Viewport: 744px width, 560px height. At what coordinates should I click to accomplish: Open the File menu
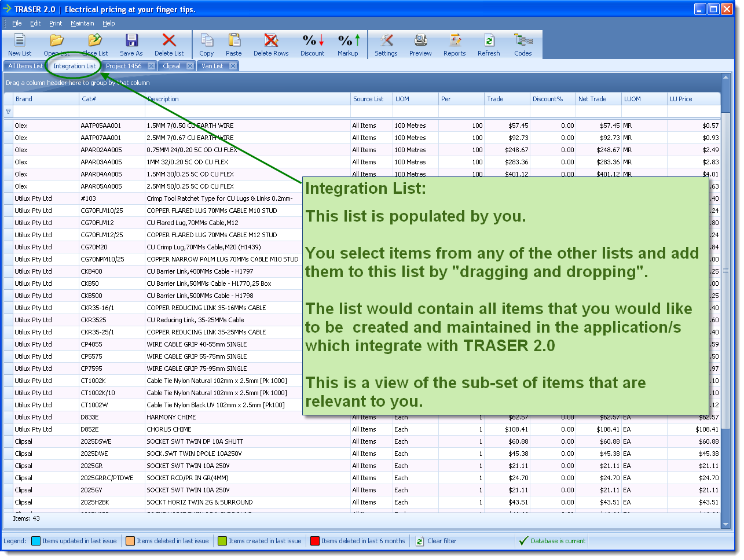pyautogui.click(x=17, y=23)
